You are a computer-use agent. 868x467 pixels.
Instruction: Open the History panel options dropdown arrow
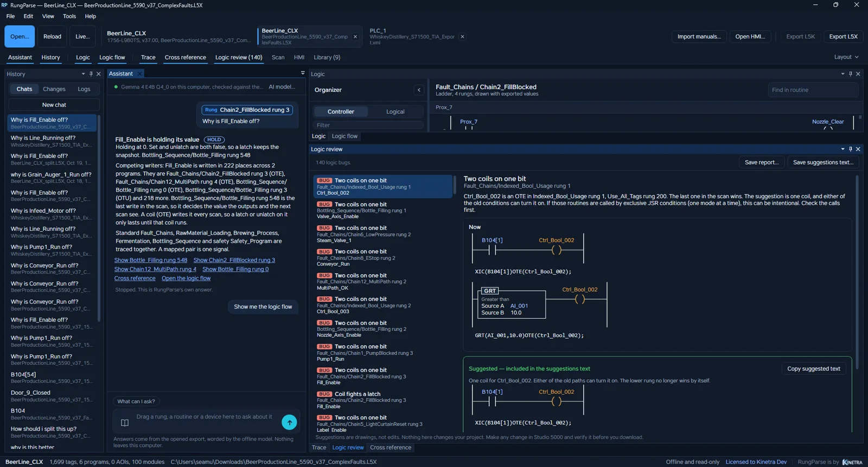pyautogui.click(x=83, y=74)
